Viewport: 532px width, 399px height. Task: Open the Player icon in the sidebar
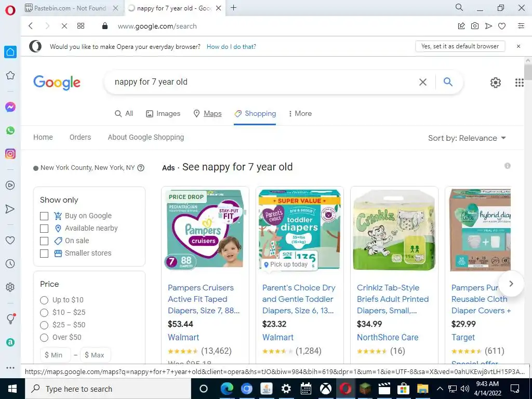coord(10,185)
